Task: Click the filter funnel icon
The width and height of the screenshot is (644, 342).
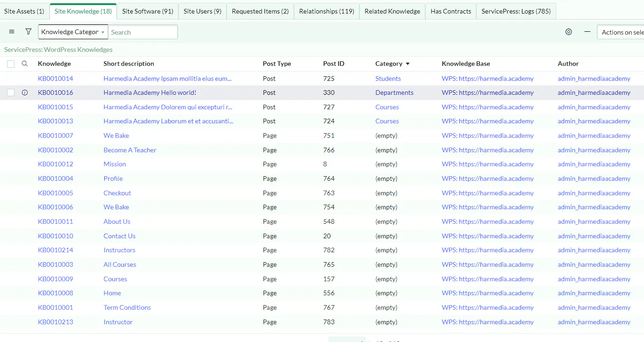Action: (x=29, y=32)
